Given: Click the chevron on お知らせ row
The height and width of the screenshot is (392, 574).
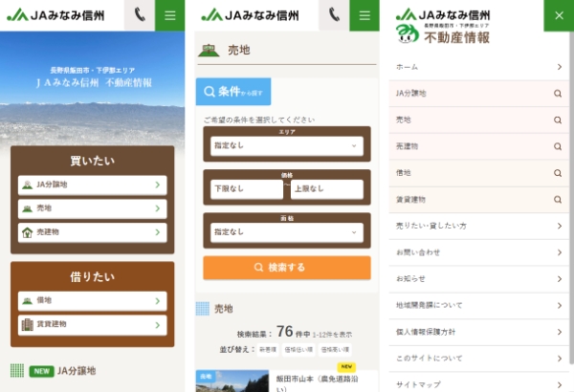Looking at the screenshot, I should click(x=560, y=279).
